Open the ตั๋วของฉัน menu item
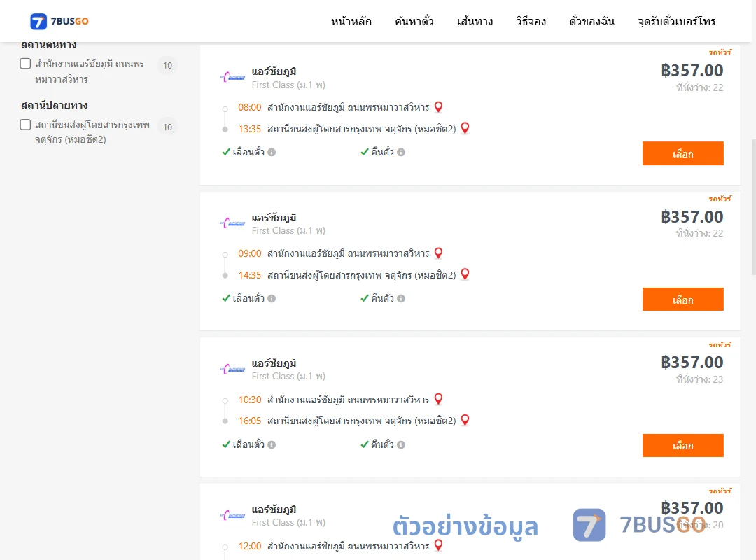756x560 pixels. pyautogui.click(x=591, y=21)
